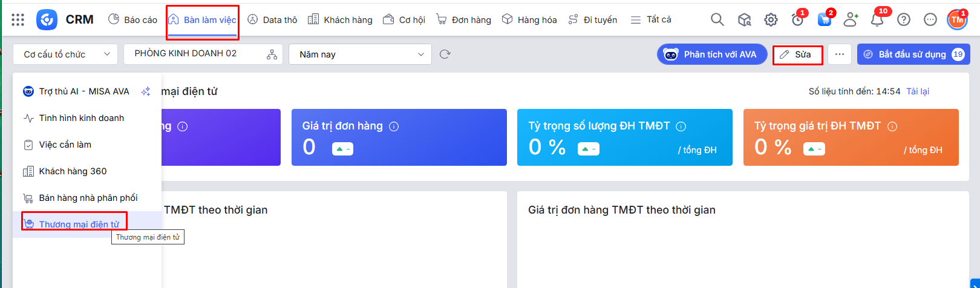Click the search magnifier icon

[x=717, y=20]
